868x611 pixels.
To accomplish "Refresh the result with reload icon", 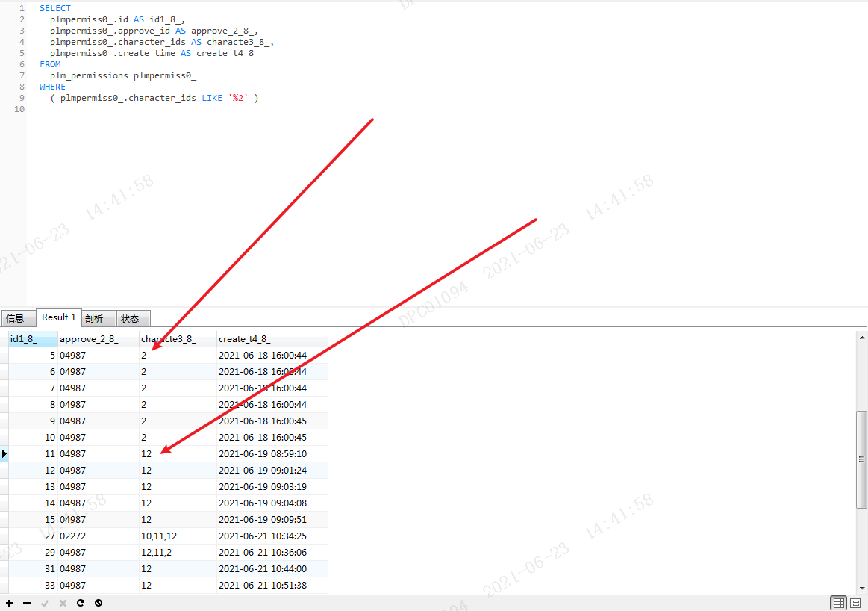I will [81, 603].
